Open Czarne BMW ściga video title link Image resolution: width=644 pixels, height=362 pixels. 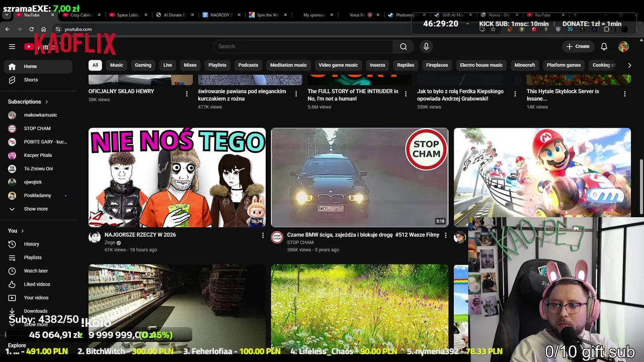coord(363,235)
